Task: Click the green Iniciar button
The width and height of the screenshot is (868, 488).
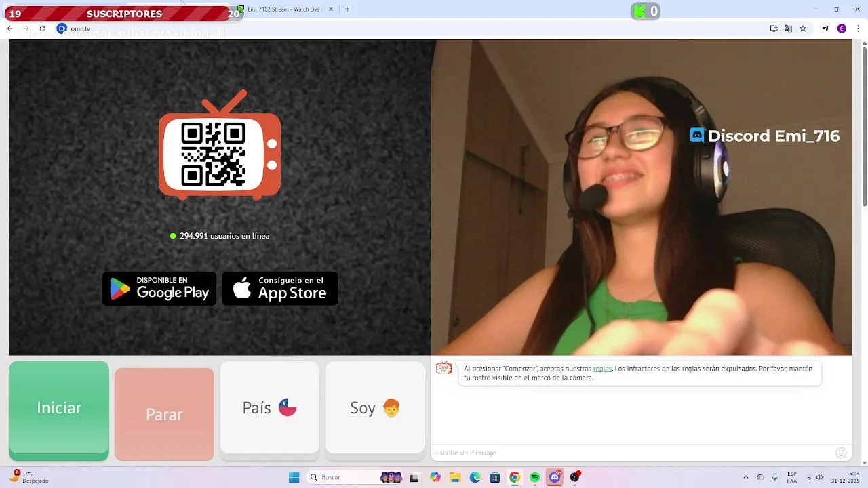Action: (59, 411)
